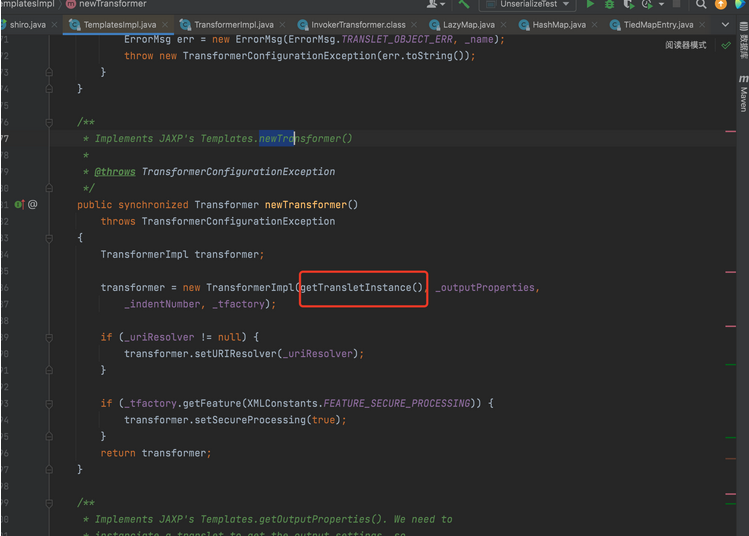Click the build project hammer icon

(x=463, y=4)
